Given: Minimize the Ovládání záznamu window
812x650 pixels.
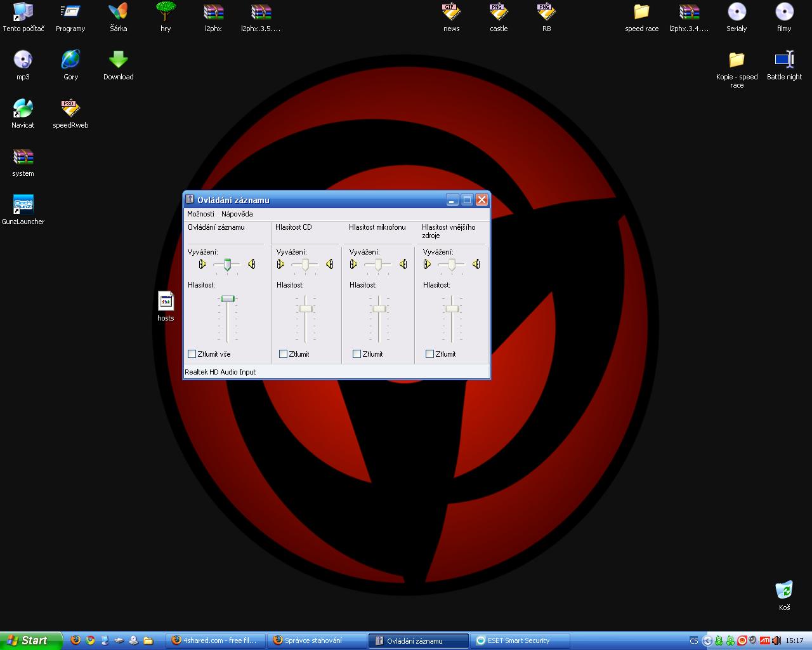Looking at the screenshot, I should pos(452,200).
